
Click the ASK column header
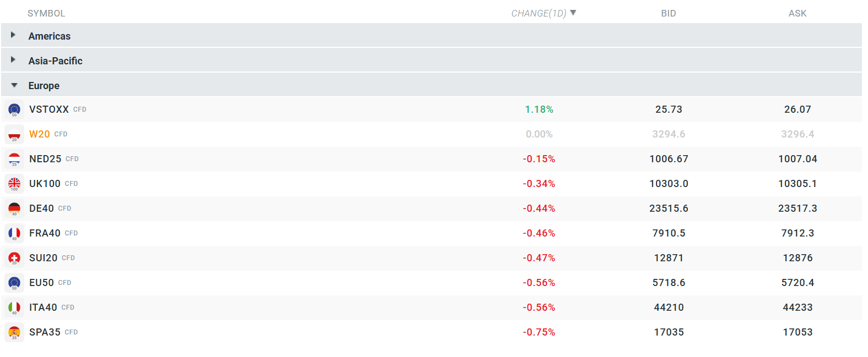797,13
